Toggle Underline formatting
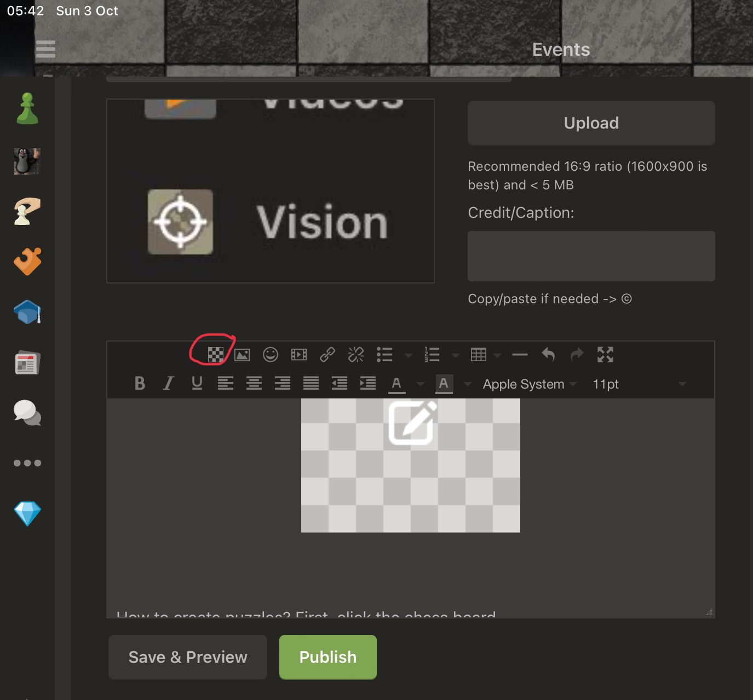The image size is (753, 700). point(197,384)
